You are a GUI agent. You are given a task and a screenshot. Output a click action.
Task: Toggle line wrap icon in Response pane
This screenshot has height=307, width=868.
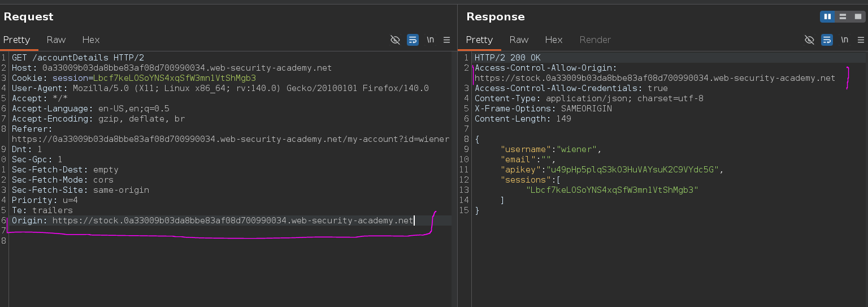pos(827,40)
